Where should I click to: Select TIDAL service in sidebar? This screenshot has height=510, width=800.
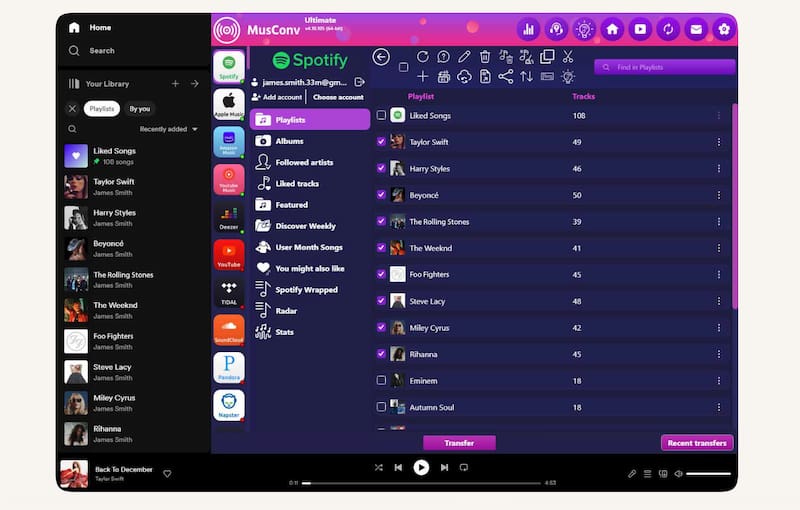pos(229,293)
